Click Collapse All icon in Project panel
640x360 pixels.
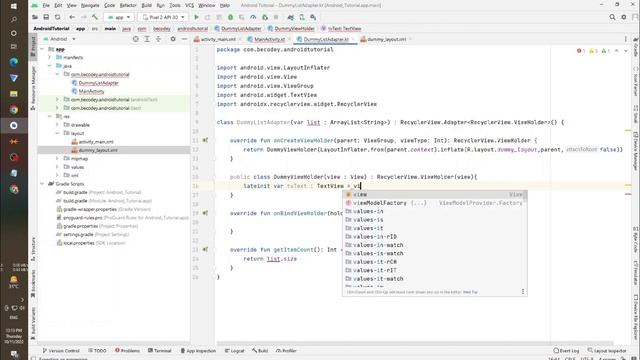[x=158, y=39]
